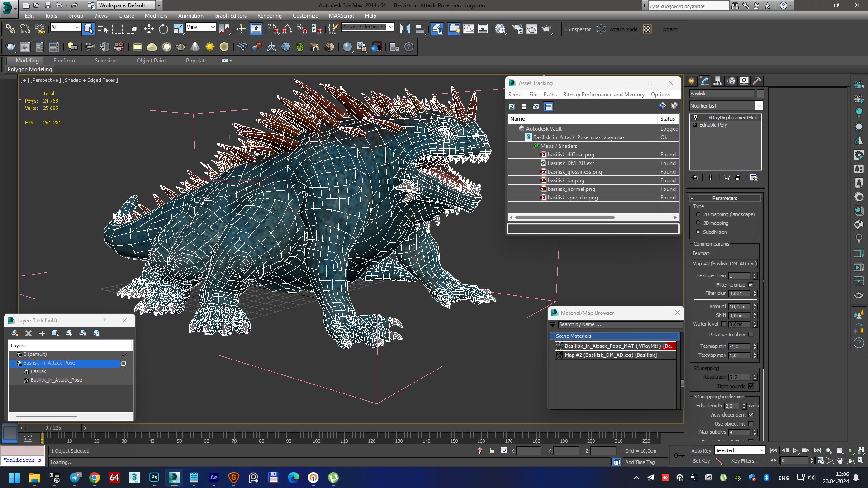Open the Modifiers menu
The image size is (868, 488).
pyautogui.click(x=156, y=15)
